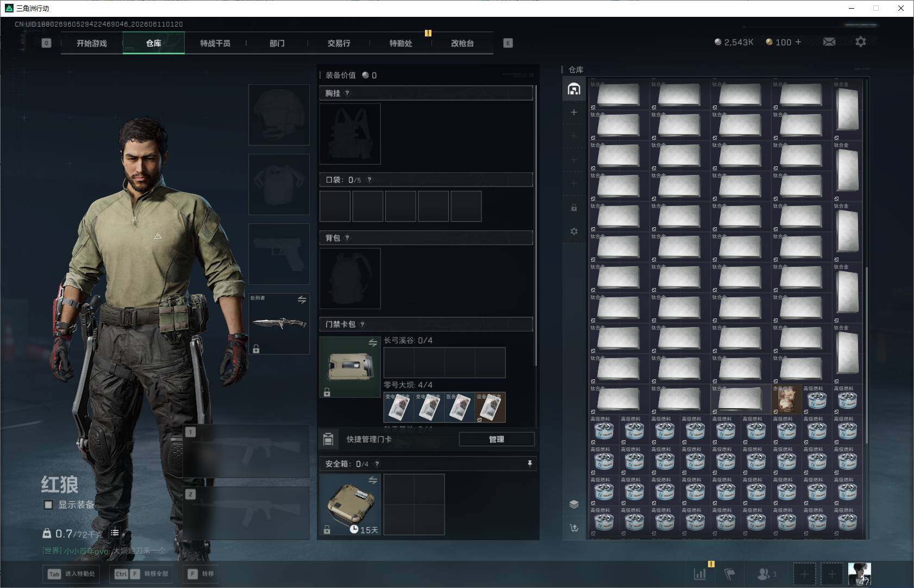Click the 零号大坝: 4/4 label
Image resolution: width=914 pixels, height=588 pixels.
[408, 385]
